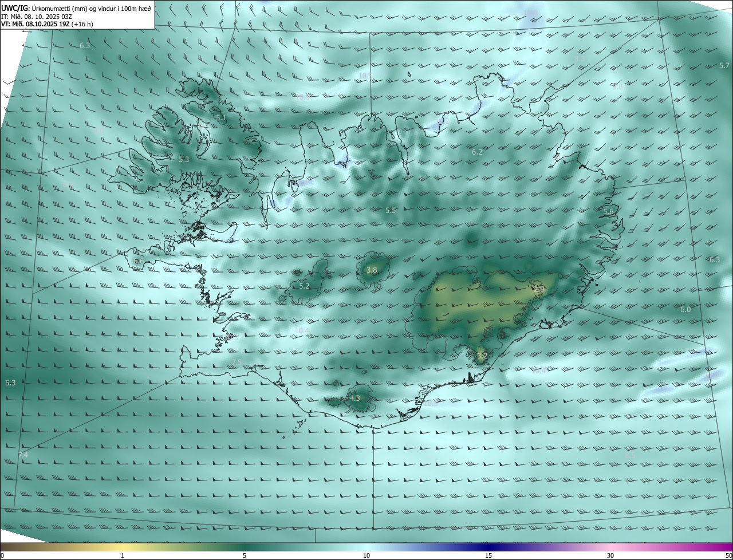Click the 3.8 value on the glacier

[372, 270]
